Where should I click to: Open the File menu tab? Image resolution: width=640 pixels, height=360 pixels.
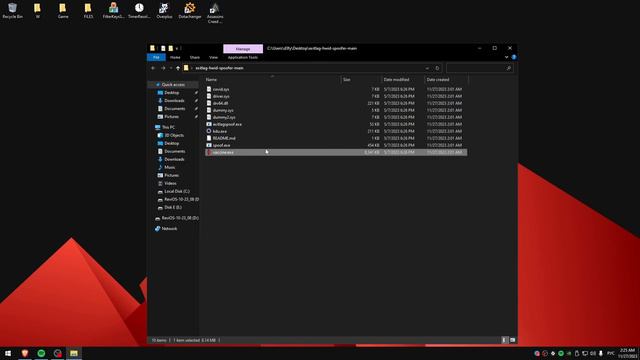tap(156, 58)
